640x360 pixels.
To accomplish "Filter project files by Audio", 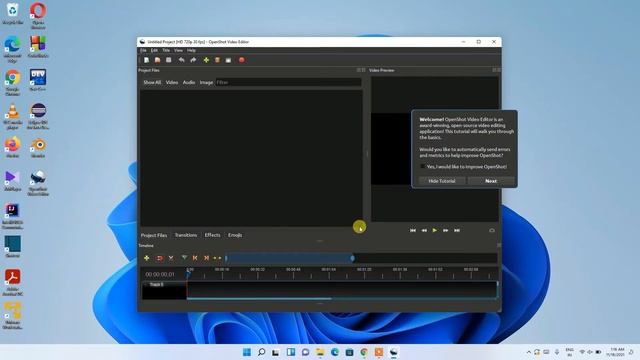I will click(189, 82).
